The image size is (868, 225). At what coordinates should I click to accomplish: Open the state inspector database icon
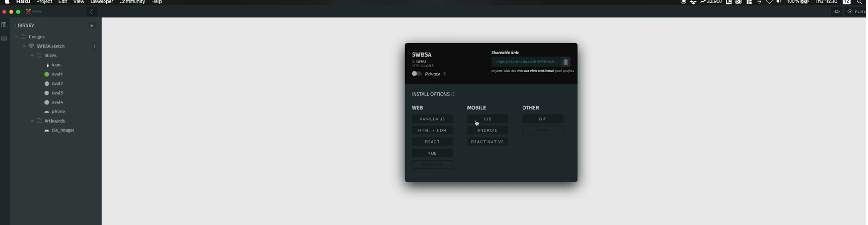(4, 38)
